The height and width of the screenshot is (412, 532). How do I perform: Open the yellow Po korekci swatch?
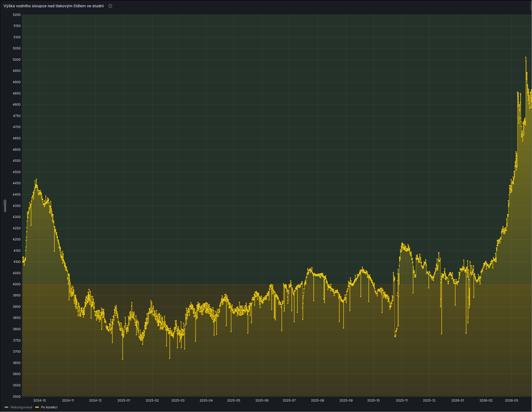click(37, 407)
